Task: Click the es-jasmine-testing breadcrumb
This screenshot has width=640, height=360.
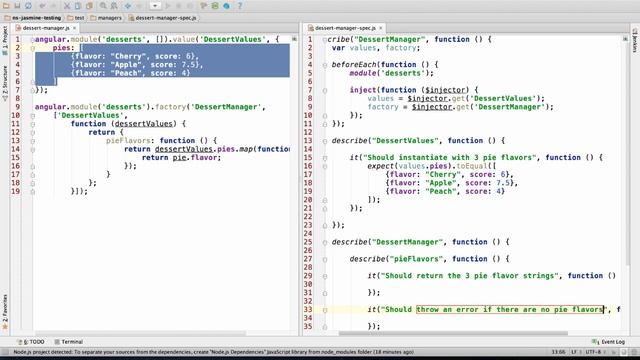Action: tap(33, 18)
